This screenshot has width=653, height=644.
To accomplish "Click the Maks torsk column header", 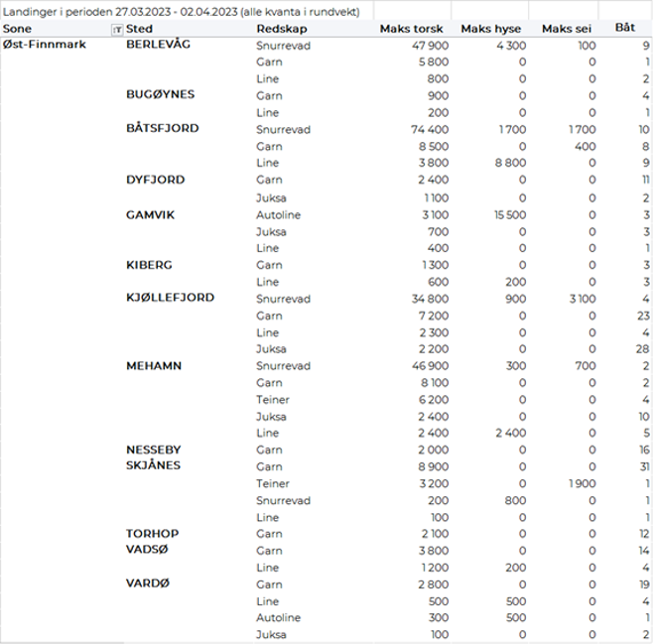I will [411, 29].
